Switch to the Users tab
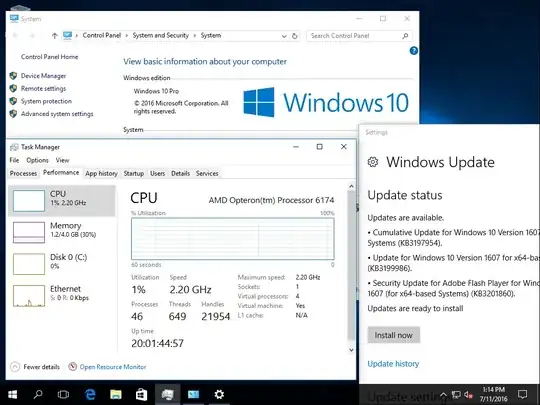540x405 pixels. pos(157,173)
